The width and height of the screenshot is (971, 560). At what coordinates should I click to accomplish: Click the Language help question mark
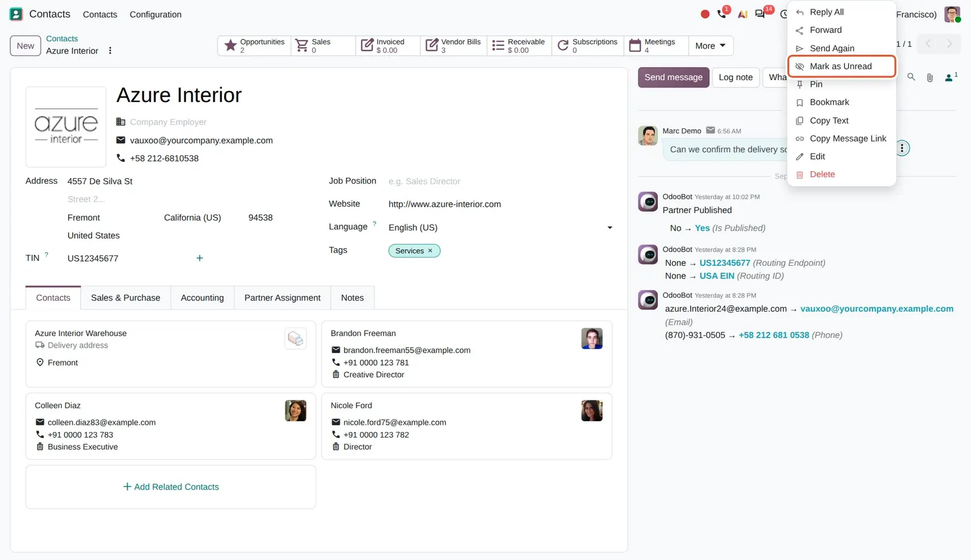point(374,223)
